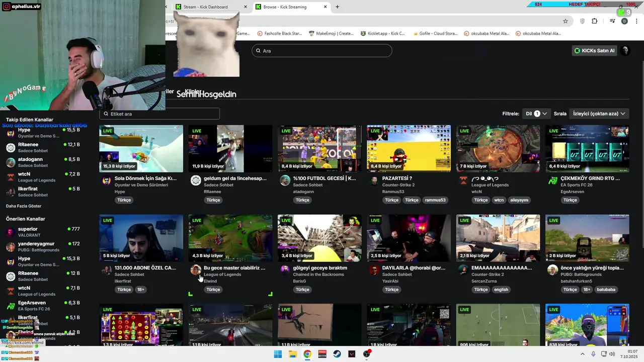This screenshot has width=644, height=362.
Task: Open a new browser tab with plus
Action: pos(337,7)
